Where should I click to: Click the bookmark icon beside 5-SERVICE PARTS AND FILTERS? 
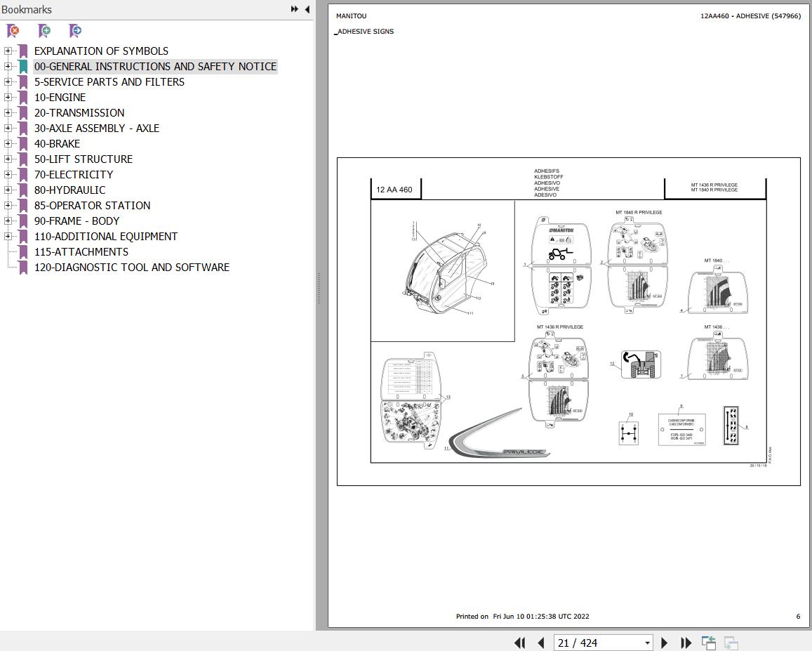pyautogui.click(x=22, y=82)
